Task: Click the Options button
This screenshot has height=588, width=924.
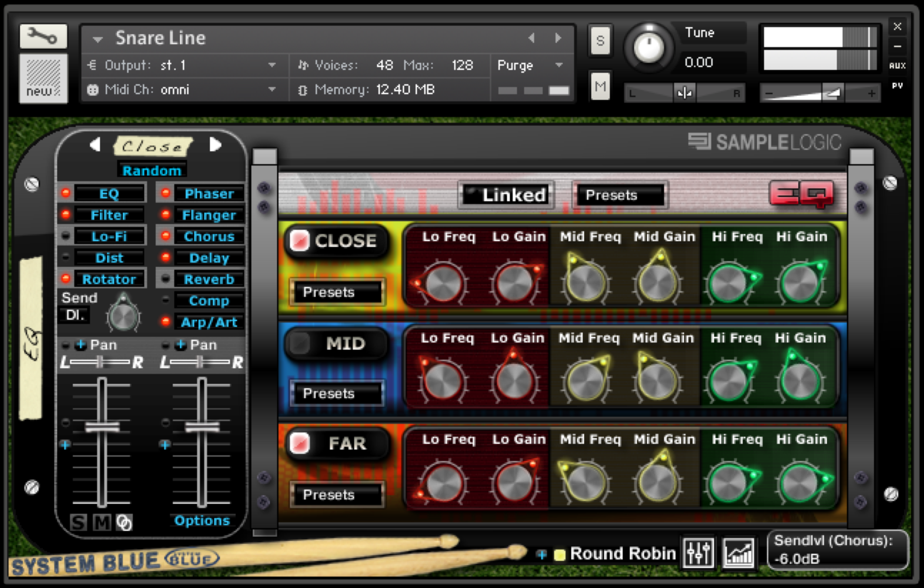Action: click(x=202, y=521)
